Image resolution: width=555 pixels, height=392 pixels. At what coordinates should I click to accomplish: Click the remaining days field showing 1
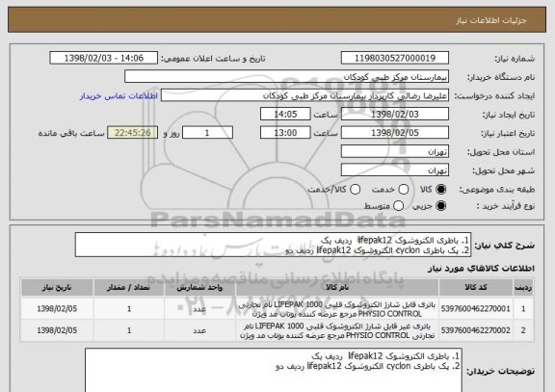(x=207, y=133)
